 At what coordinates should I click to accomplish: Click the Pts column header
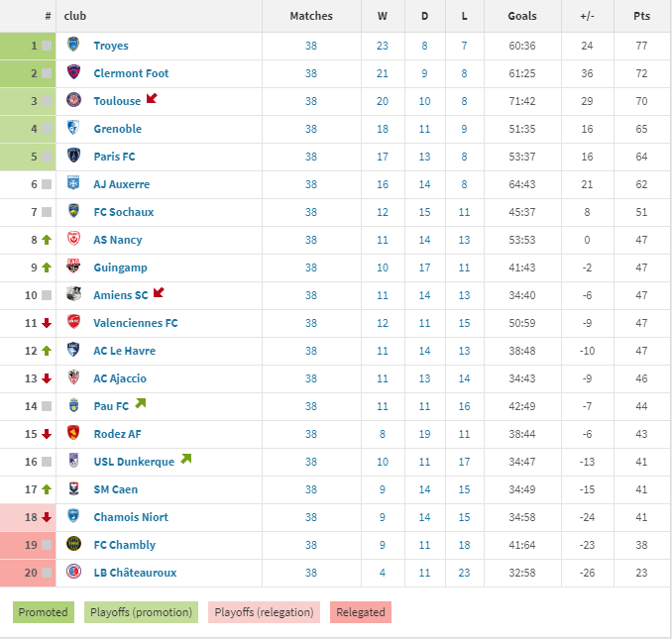(x=641, y=16)
